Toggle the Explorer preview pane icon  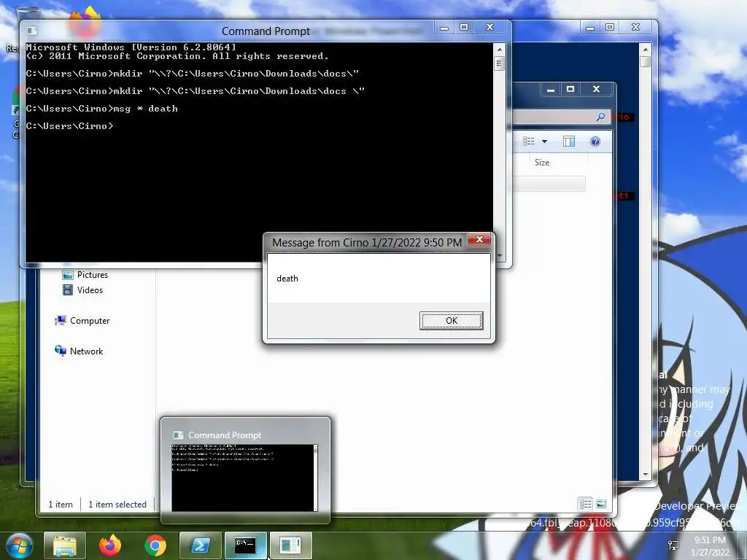point(569,141)
